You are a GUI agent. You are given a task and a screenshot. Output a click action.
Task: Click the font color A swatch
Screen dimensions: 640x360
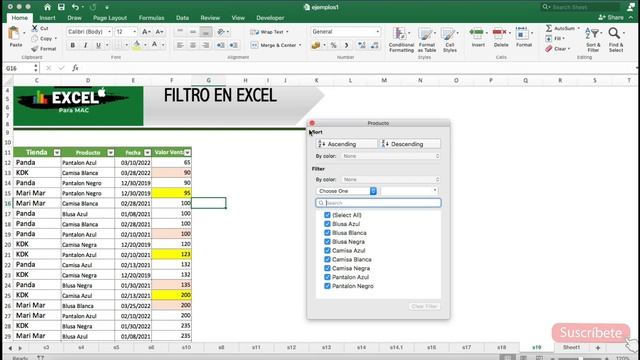click(x=154, y=45)
